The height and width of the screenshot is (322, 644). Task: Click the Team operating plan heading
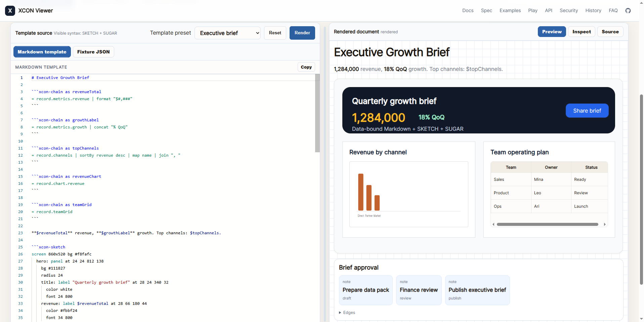519,152
